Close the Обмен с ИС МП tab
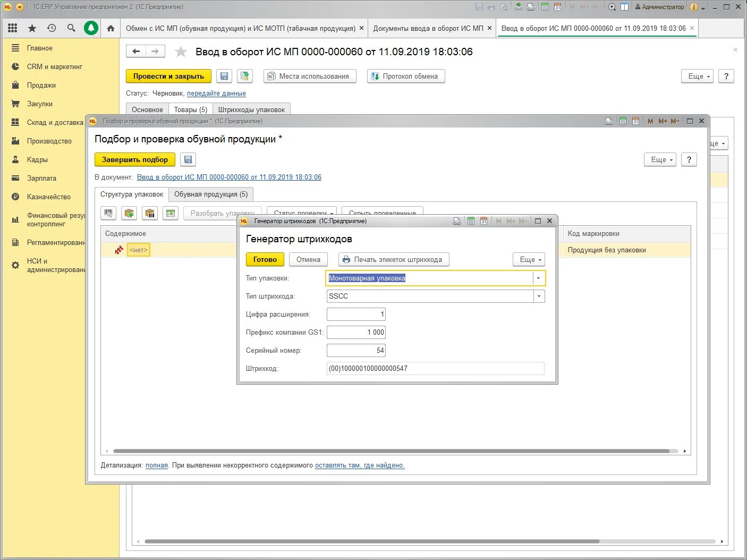The image size is (747, 560). (362, 28)
